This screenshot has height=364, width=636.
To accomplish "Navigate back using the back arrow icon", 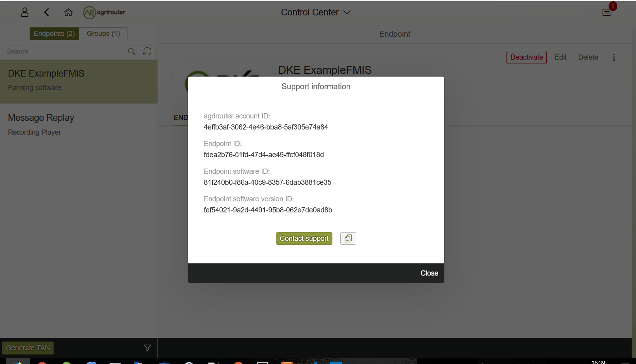I will (46, 12).
